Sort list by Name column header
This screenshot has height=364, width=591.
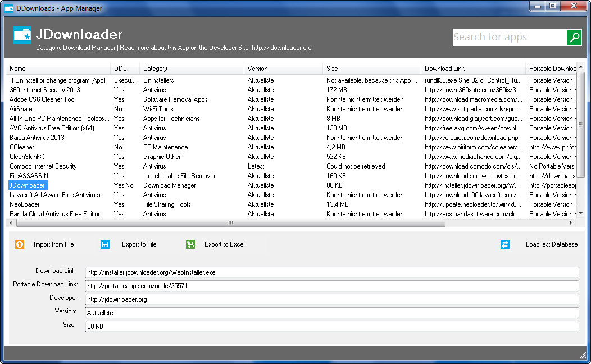(58, 69)
